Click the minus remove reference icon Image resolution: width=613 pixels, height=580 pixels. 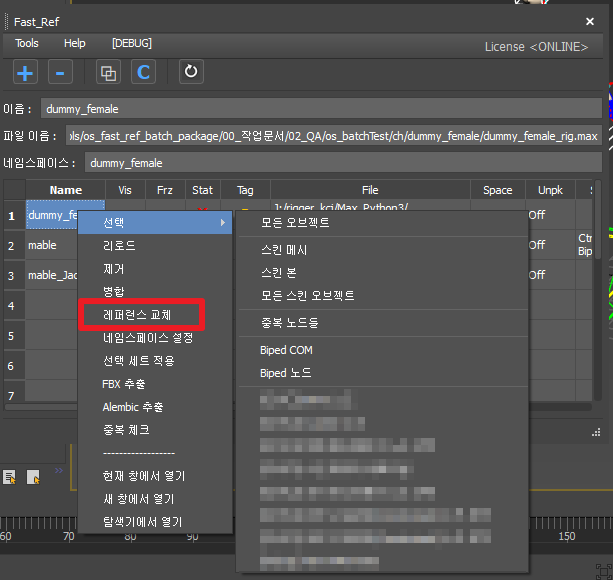60,72
